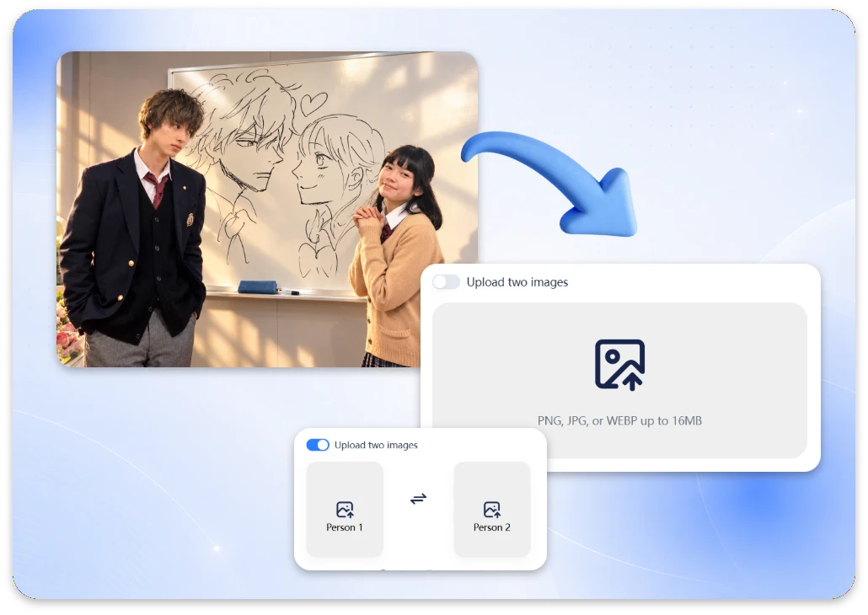Image resolution: width=868 pixels, height=615 pixels.
Task: Click the Person 1 upload icon
Action: click(x=345, y=510)
